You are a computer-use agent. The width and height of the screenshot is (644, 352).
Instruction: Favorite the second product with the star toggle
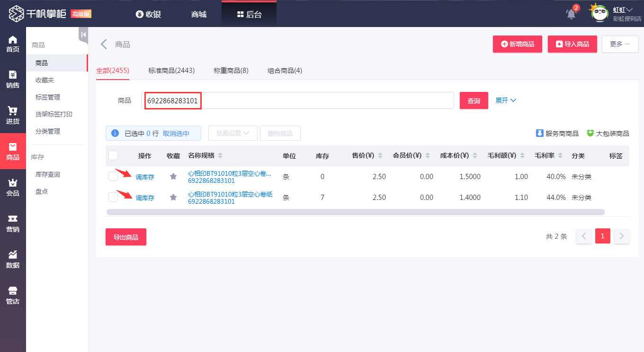coord(173,197)
